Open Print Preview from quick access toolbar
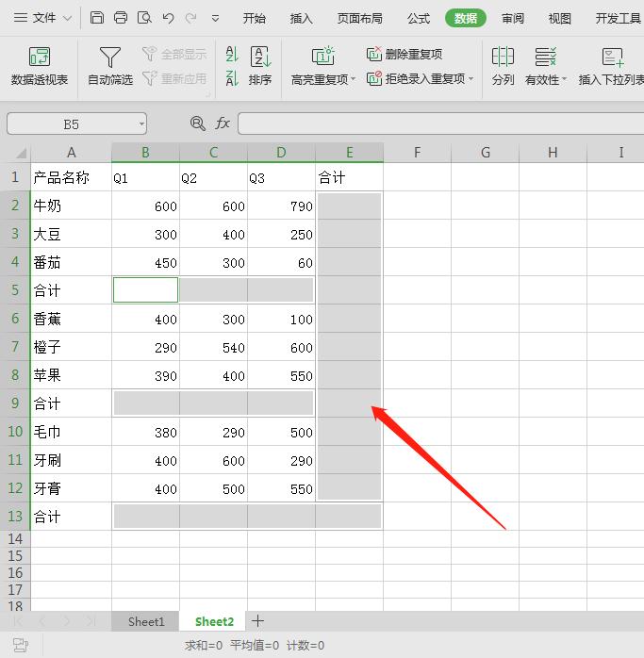Screen dimensions: 644x658 click(x=144, y=18)
